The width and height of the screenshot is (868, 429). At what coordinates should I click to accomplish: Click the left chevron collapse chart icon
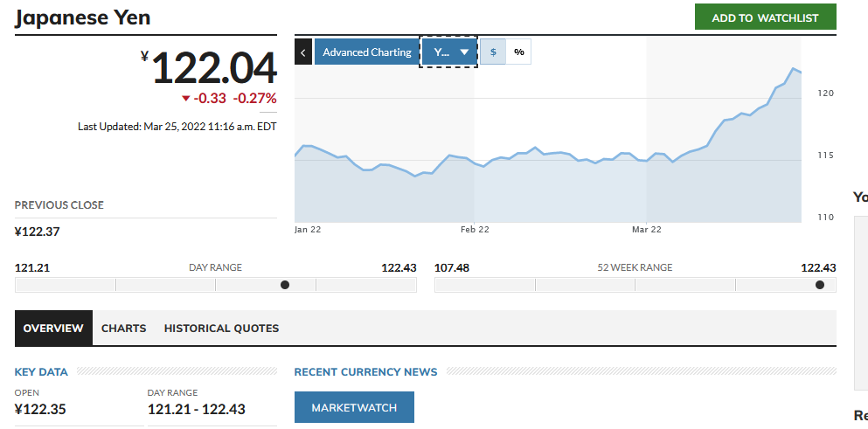click(303, 52)
